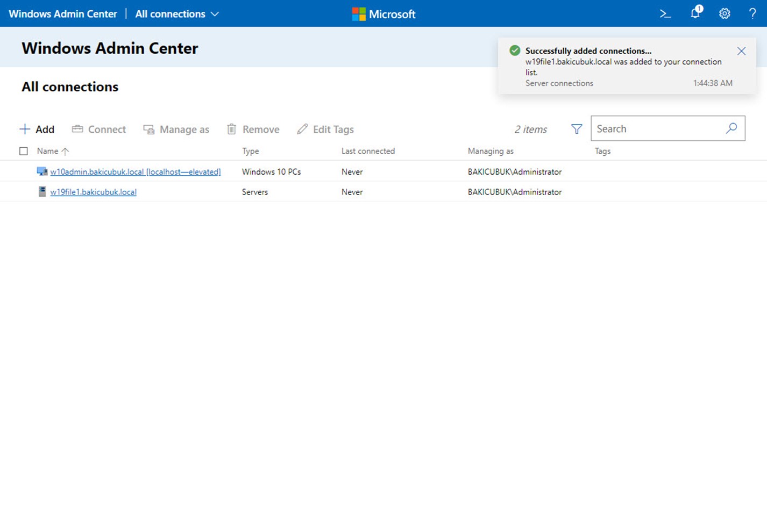This screenshot has height=532, width=767.
Task: Click the filter funnel icon
Action: point(577,129)
